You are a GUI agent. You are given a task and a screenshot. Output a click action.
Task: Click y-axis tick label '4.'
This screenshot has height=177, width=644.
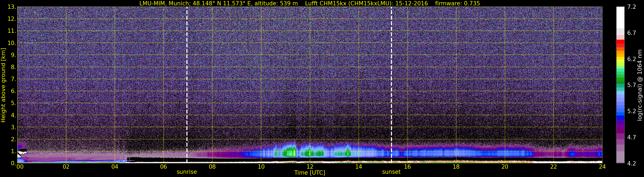[13, 115]
